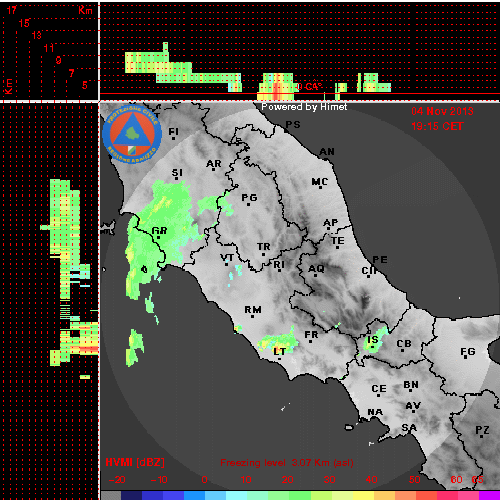Click the 'BN' city label on the map

[411, 385]
